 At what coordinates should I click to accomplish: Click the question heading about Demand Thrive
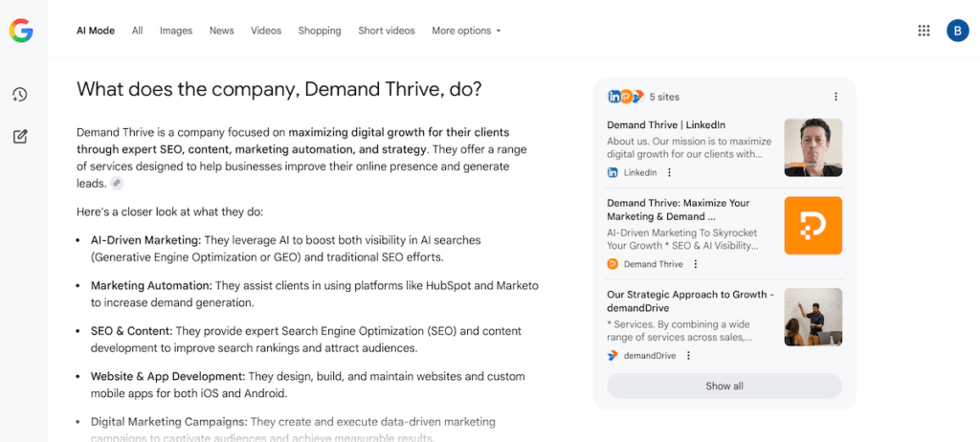click(x=278, y=89)
